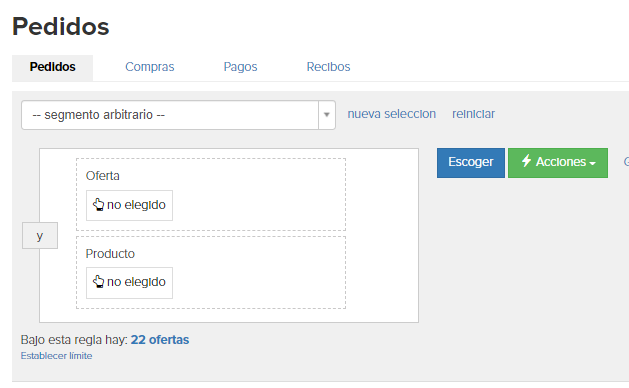Click the lightning bolt icon on Acciones
Screen dimensions: 629x388
point(526,161)
